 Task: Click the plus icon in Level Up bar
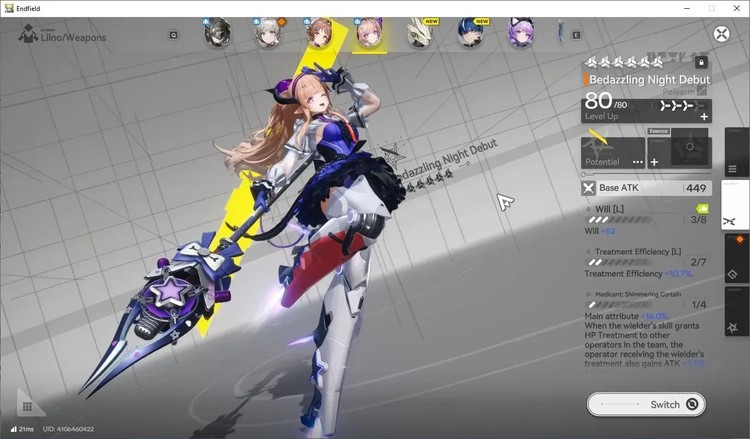click(x=704, y=116)
